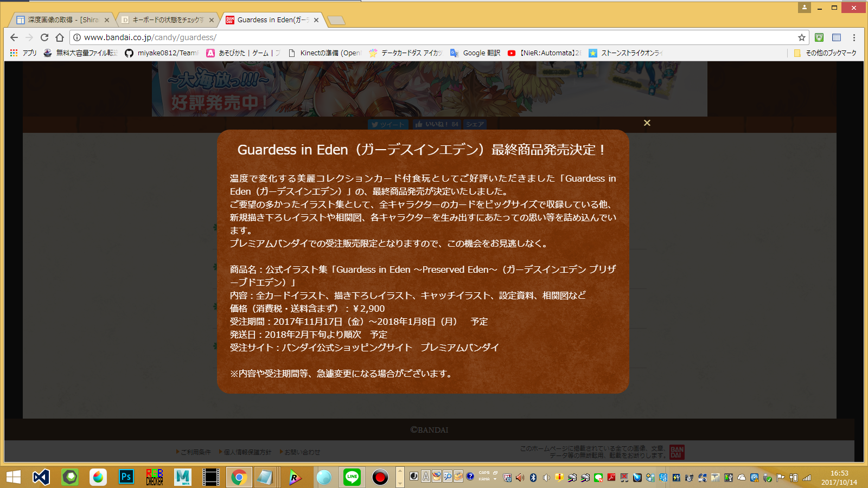Open the notepad app on taskbar

265,477
